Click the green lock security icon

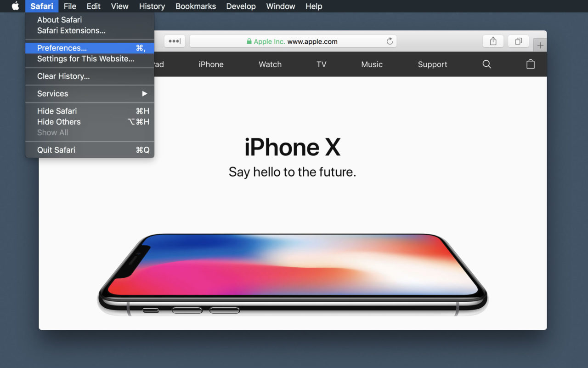(249, 41)
